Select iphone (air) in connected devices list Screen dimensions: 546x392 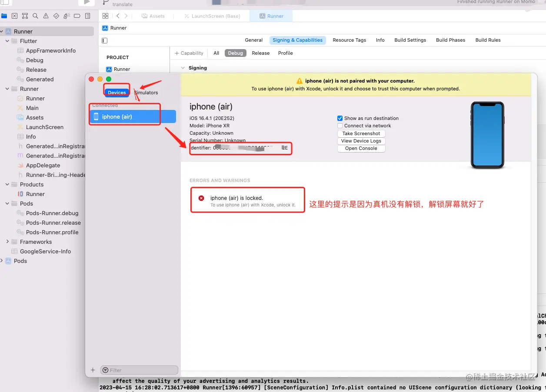pos(133,116)
